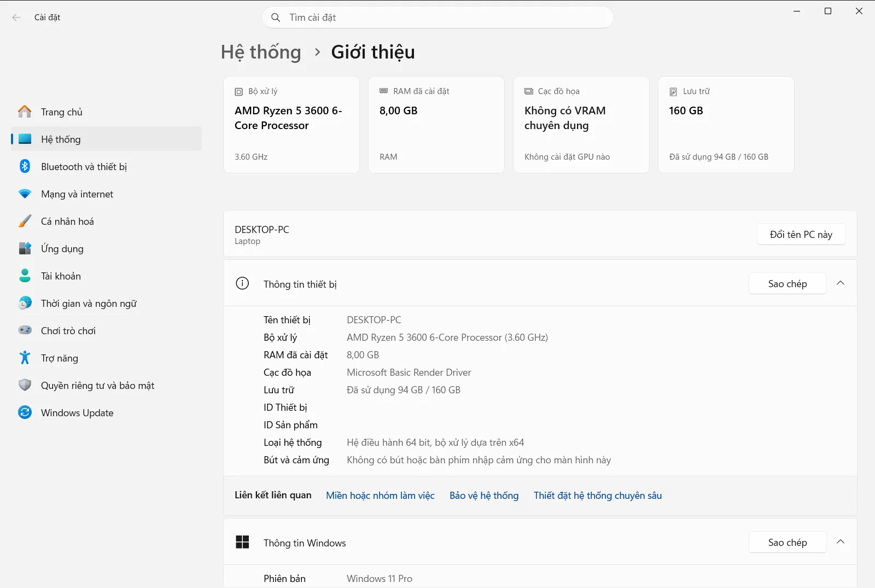Click the info icon beside Thông tin thiết bị

pyautogui.click(x=242, y=283)
